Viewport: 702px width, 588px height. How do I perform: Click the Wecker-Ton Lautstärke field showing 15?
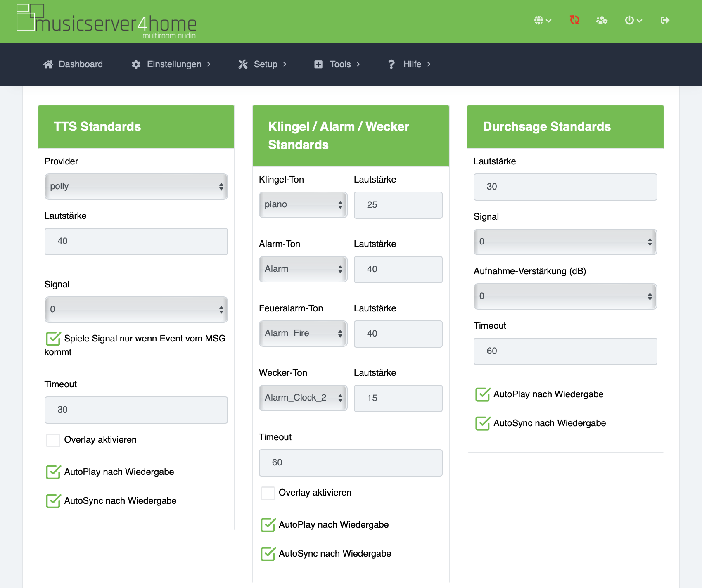click(398, 398)
